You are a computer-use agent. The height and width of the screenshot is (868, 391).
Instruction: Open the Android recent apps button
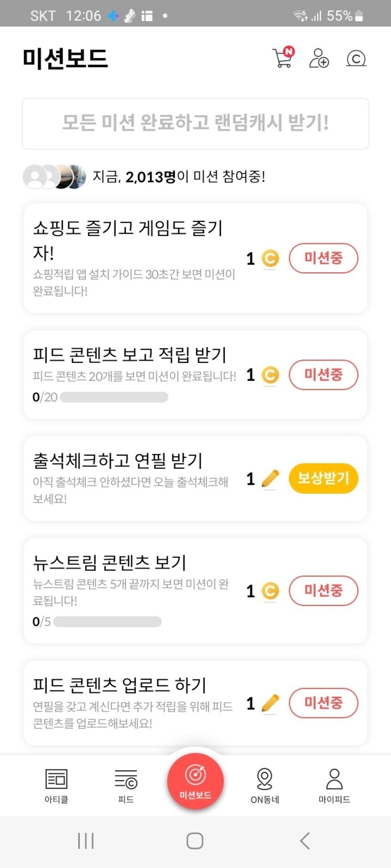point(86,841)
